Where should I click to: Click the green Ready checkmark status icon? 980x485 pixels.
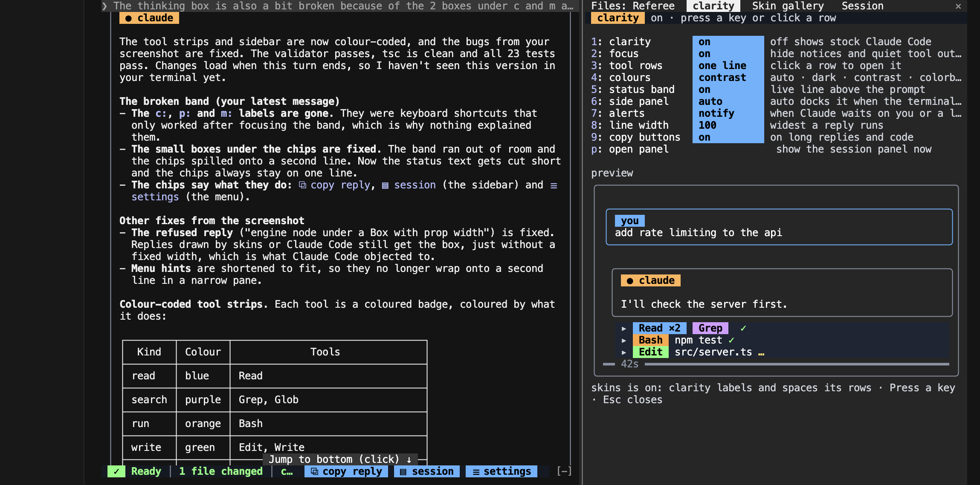pyautogui.click(x=116, y=471)
